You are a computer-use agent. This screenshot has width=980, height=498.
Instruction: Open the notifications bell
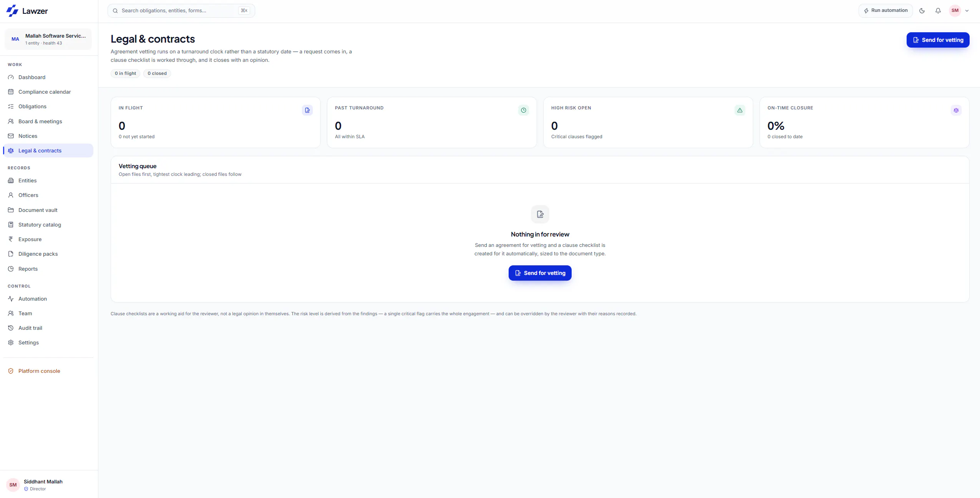(938, 11)
